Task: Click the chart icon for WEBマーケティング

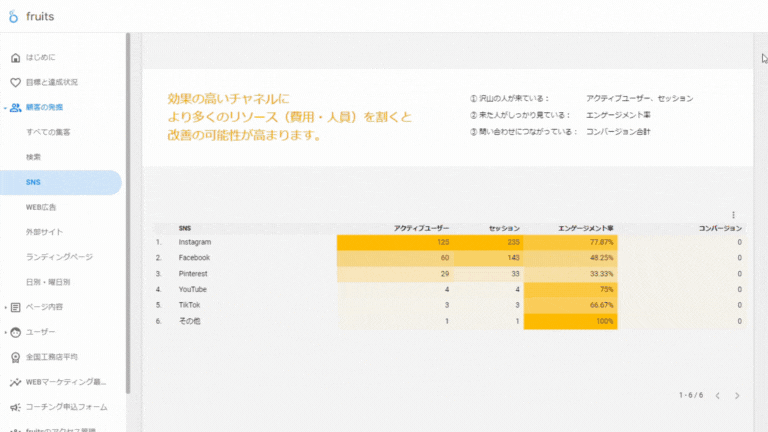Action: (15, 383)
